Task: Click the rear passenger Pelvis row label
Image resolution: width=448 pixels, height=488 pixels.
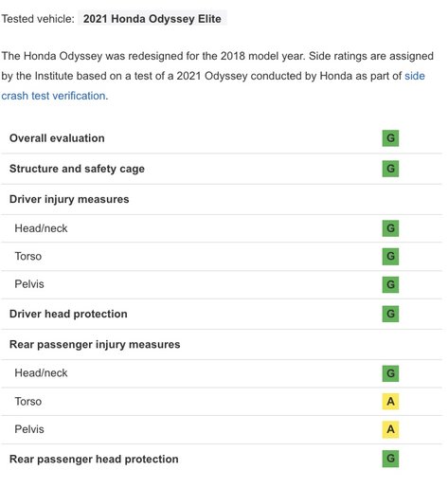Action: coord(29,429)
